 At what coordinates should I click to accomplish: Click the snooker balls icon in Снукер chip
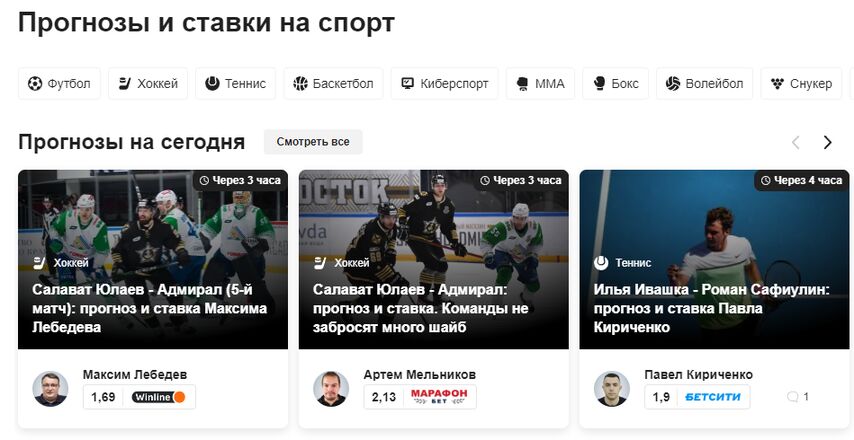click(x=777, y=83)
